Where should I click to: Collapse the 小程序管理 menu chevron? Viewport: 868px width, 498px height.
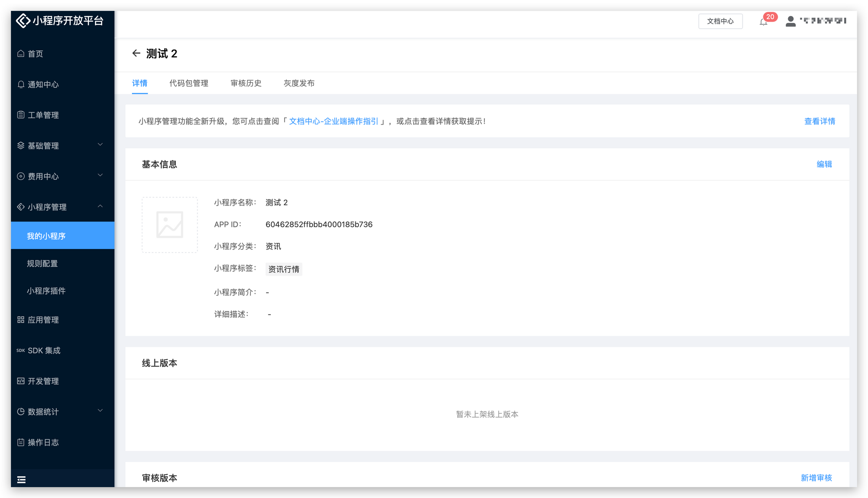click(100, 206)
